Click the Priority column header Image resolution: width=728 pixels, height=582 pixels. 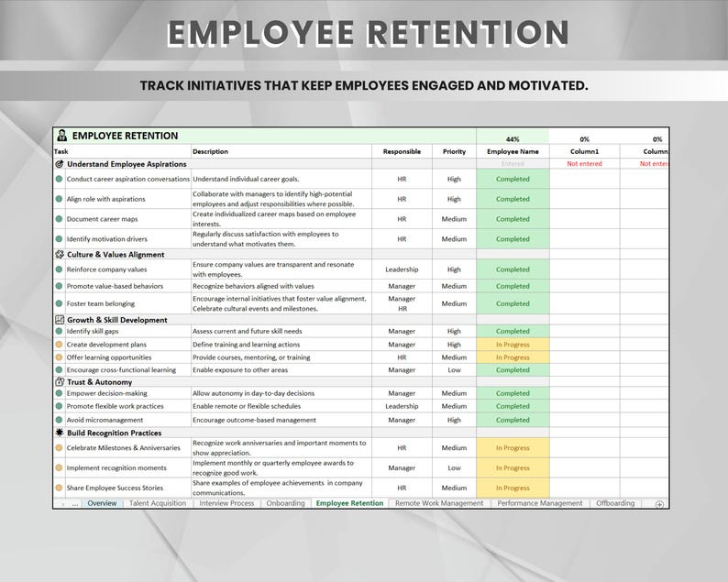[454, 151]
